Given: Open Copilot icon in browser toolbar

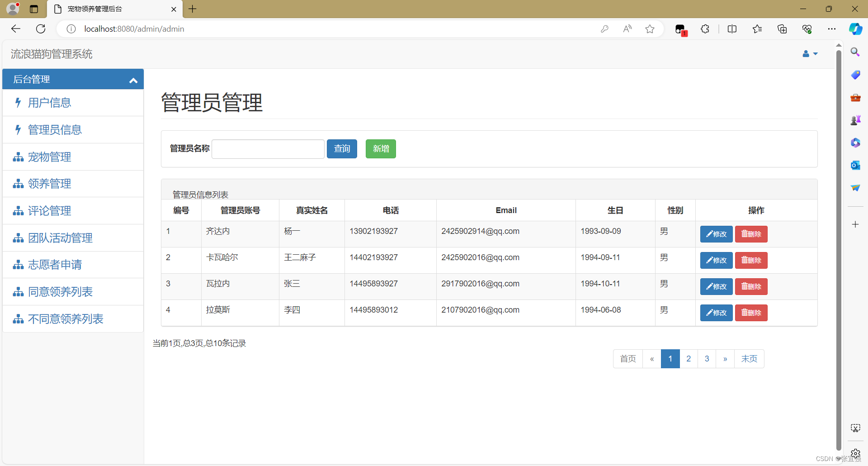Looking at the screenshot, I should tap(855, 29).
